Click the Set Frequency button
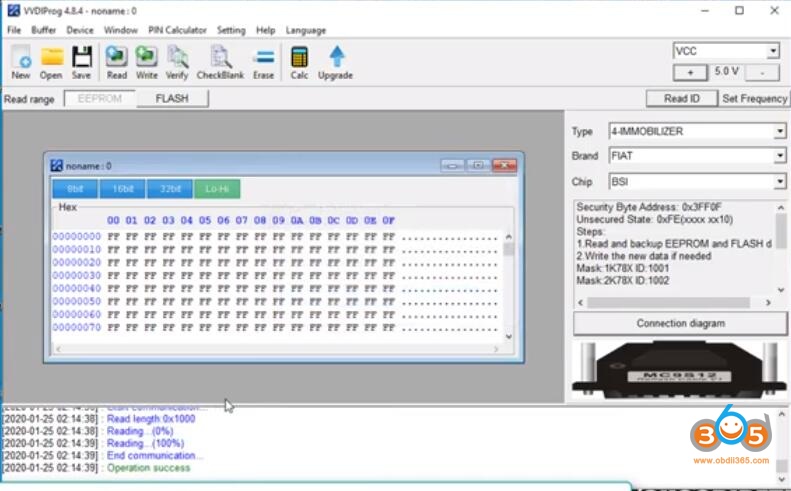Screen dimensions: 791x491 point(754,98)
